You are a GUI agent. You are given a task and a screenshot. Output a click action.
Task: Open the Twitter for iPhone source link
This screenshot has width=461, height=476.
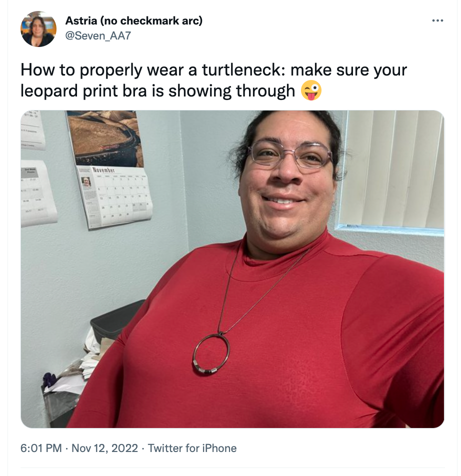point(192,448)
